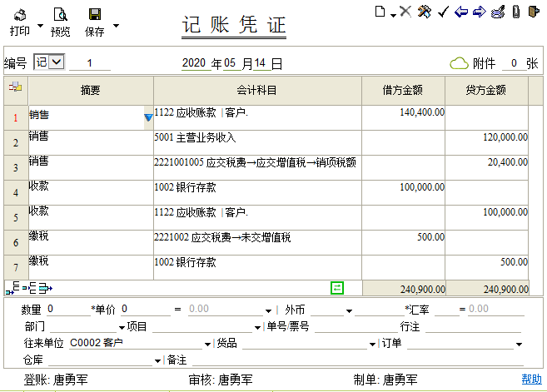Click the 会计科目 column header

coord(257,91)
